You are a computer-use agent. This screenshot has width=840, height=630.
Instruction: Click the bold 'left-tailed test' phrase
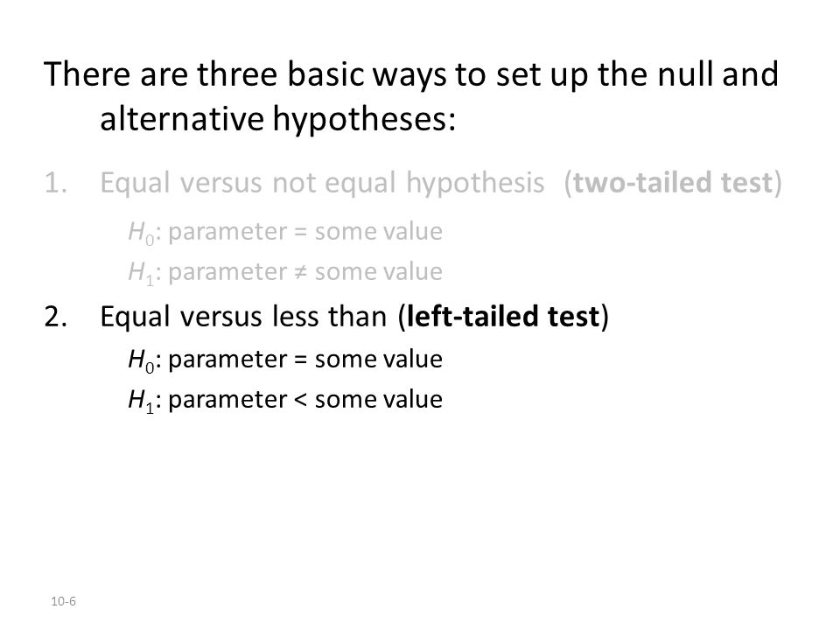click(x=503, y=316)
